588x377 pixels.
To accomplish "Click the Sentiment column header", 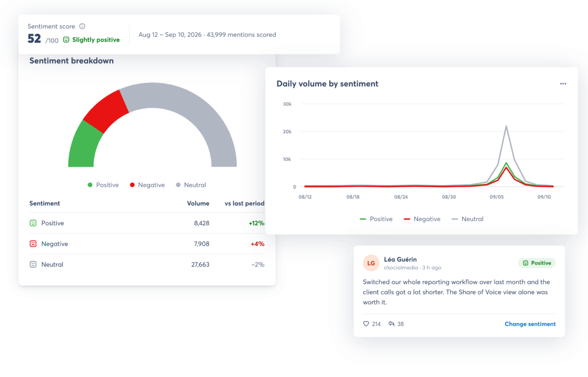I will click(45, 203).
